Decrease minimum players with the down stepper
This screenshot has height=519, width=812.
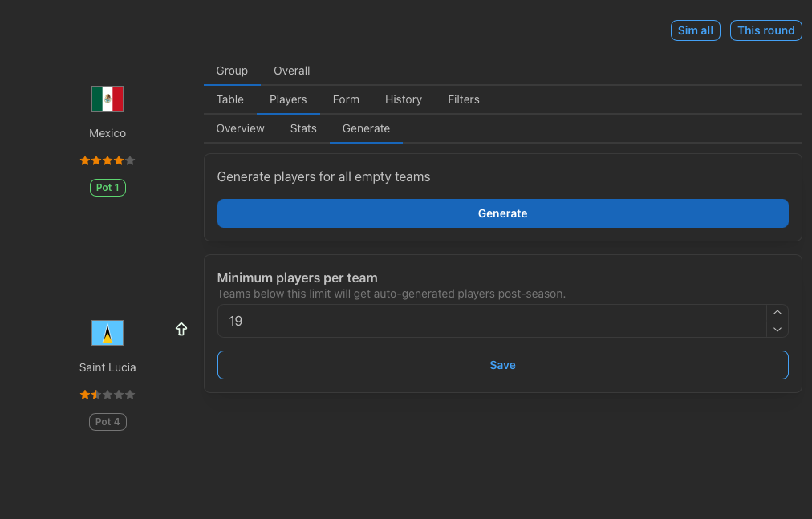pos(777,330)
